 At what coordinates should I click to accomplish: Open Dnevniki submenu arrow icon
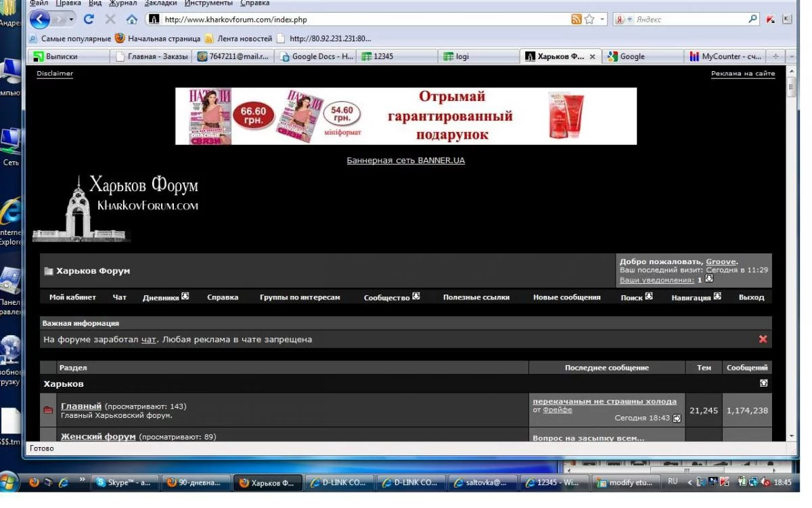(x=185, y=296)
